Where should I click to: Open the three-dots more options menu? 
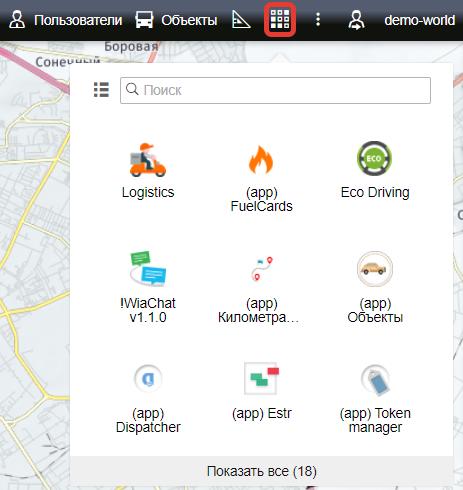click(x=318, y=20)
